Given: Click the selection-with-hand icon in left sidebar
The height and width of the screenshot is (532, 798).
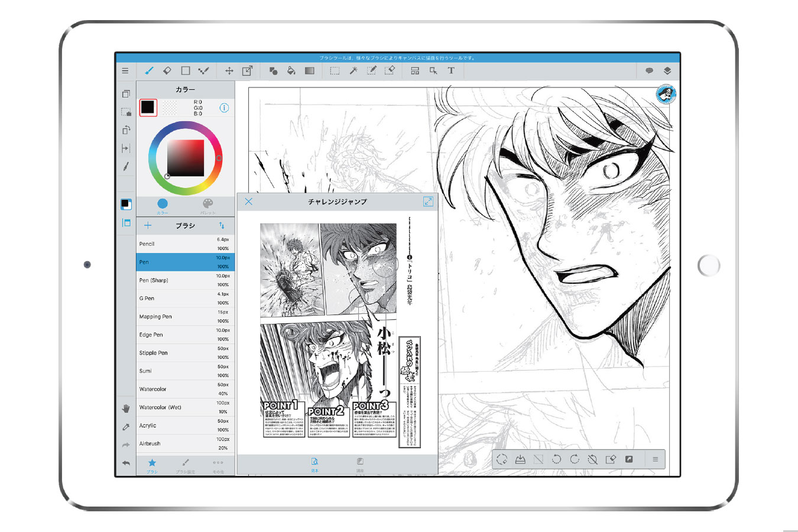Looking at the screenshot, I should [126, 112].
